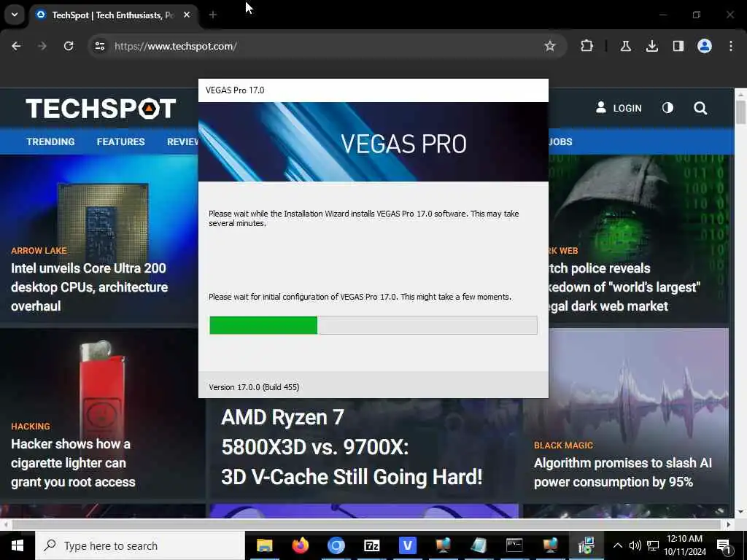Select the active installer taskbar icon
The width and height of the screenshot is (747, 560).
tap(586, 545)
